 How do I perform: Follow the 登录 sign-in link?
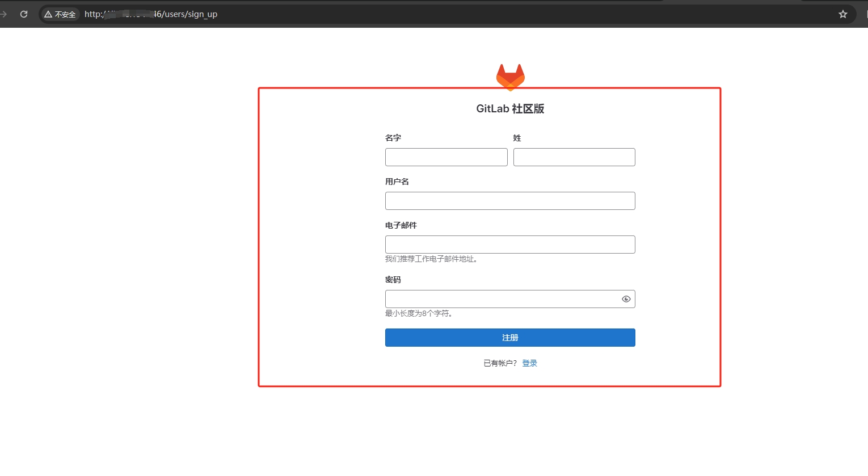(530, 363)
